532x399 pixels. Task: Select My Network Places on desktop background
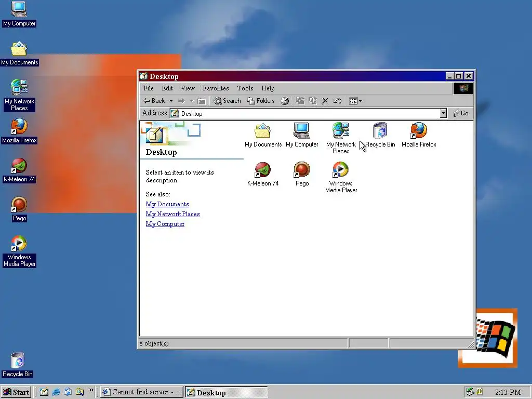19,96
